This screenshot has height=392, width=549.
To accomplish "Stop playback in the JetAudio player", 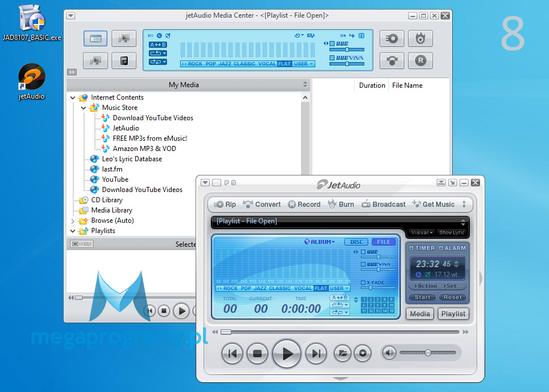I will (257, 353).
